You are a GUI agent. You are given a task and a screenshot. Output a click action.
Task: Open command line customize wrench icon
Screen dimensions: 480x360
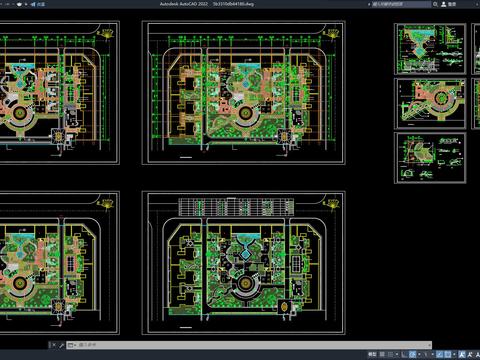tap(61, 345)
